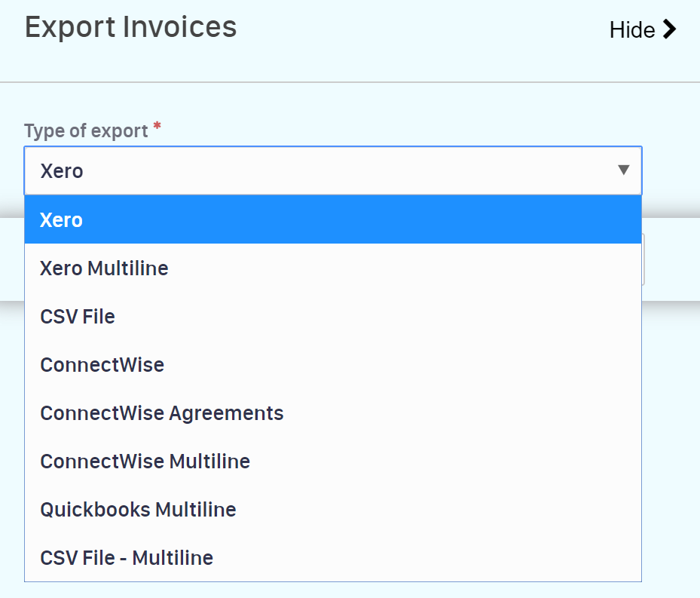The width and height of the screenshot is (700, 598).
Task: Pick ConnectWise from the export list
Action: [x=102, y=365]
